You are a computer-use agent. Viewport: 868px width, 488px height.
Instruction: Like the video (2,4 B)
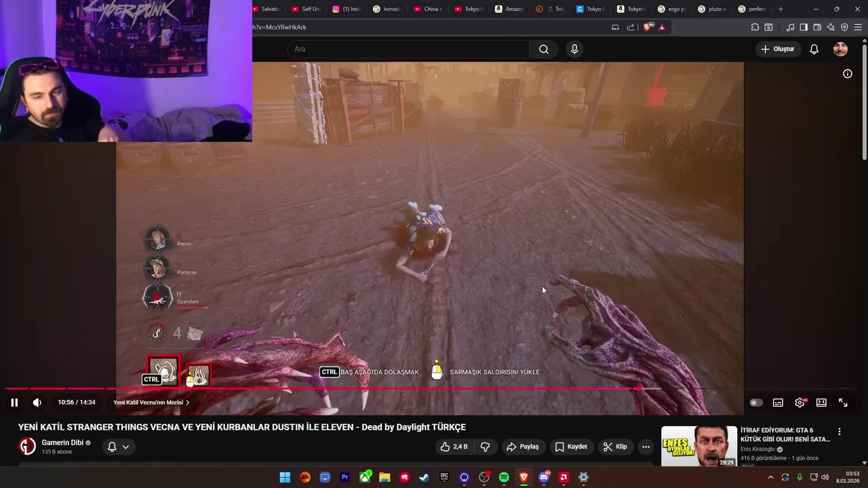point(453,447)
